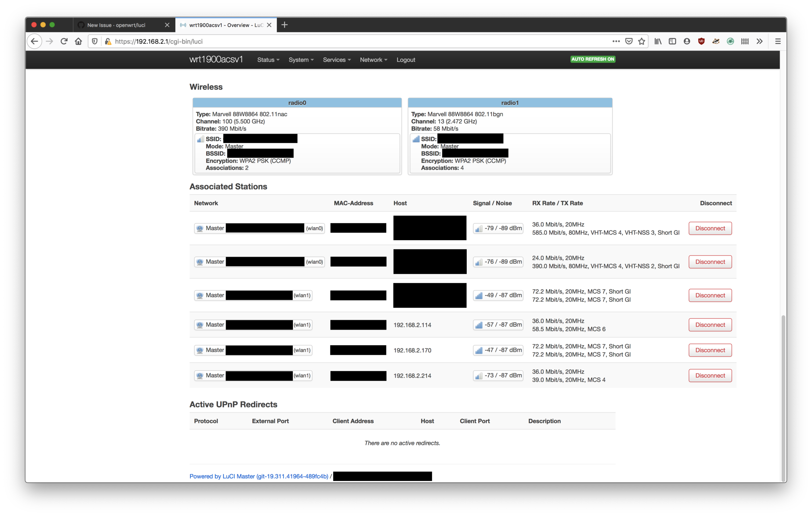Disconnect the station at 192.168.2.214
This screenshot has height=516, width=812.
pos(710,375)
